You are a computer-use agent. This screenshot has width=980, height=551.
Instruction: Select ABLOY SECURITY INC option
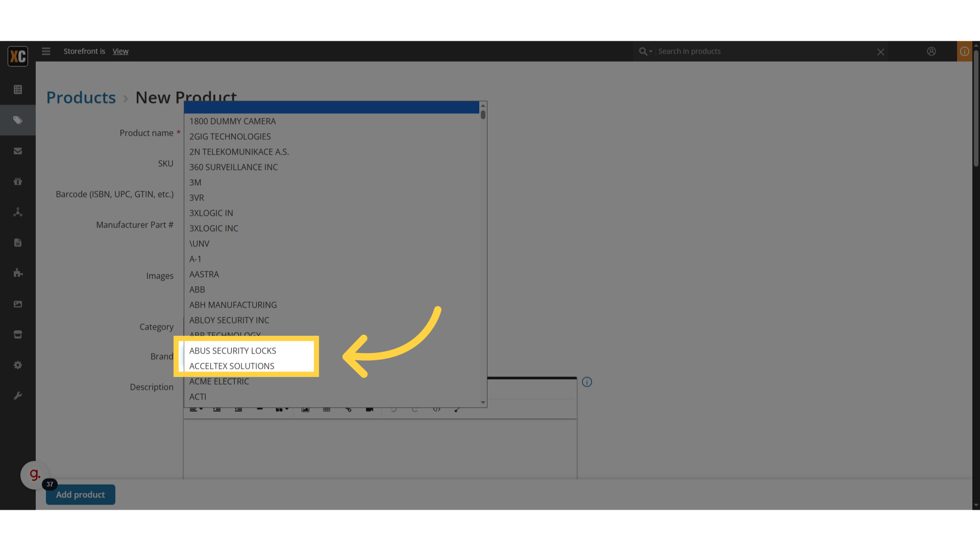point(332,320)
